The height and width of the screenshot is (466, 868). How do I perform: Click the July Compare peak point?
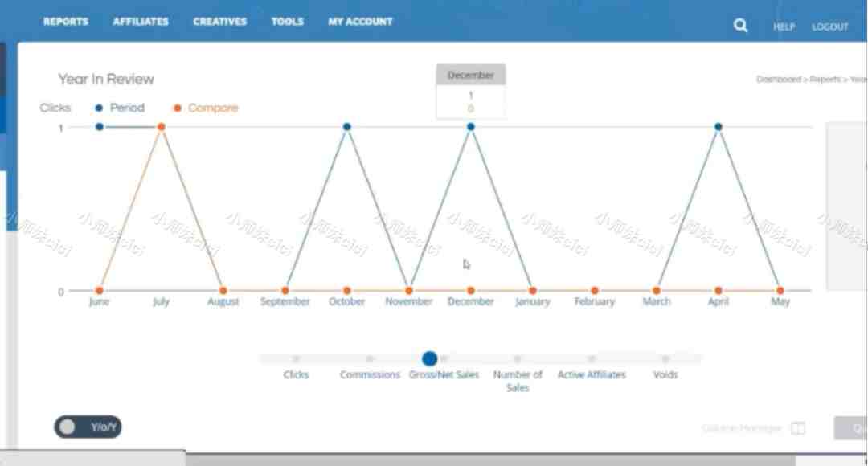tap(161, 127)
